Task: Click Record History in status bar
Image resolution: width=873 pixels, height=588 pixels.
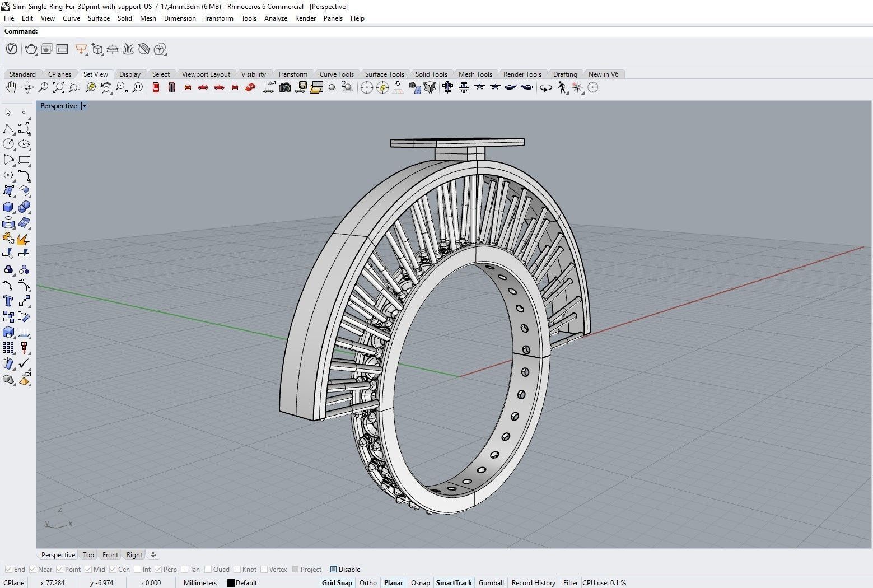Action: (534, 583)
